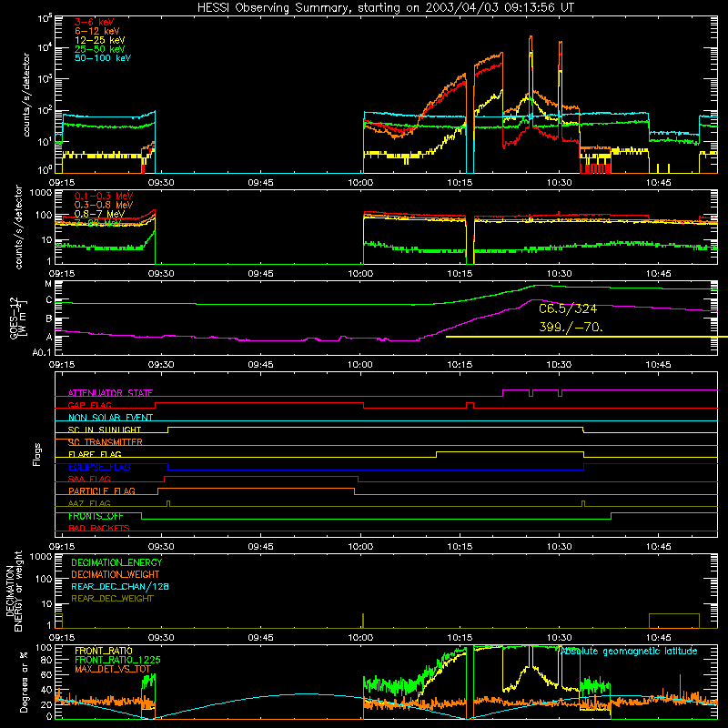Select the green 25-50 keV legend label

pyautogui.click(x=100, y=49)
